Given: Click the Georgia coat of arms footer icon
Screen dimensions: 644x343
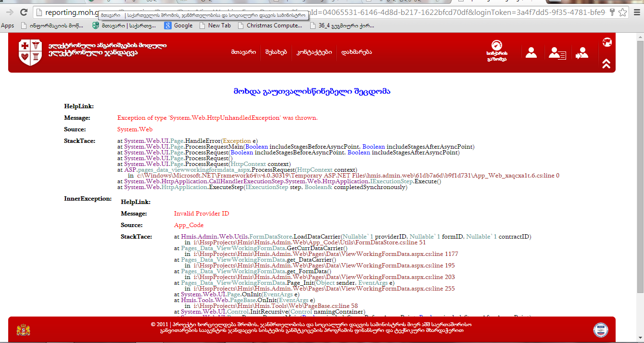Looking at the screenshot, I should pyautogui.click(x=23, y=330).
